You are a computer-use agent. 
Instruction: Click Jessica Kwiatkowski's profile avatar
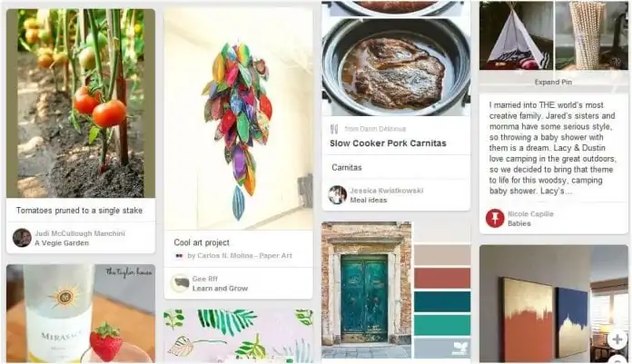coord(338,195)
